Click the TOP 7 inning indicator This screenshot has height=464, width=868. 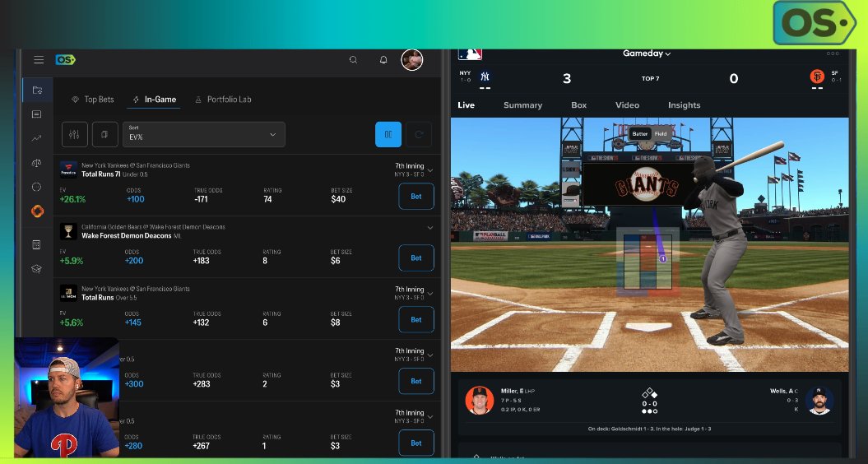(651, 79)
